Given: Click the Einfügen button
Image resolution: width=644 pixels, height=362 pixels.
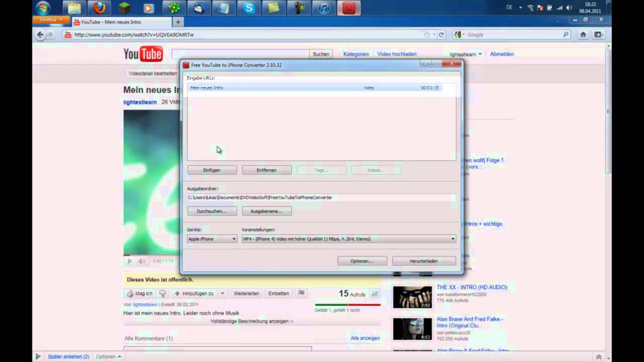Looking at the screenshot, I should pos(212,170).
